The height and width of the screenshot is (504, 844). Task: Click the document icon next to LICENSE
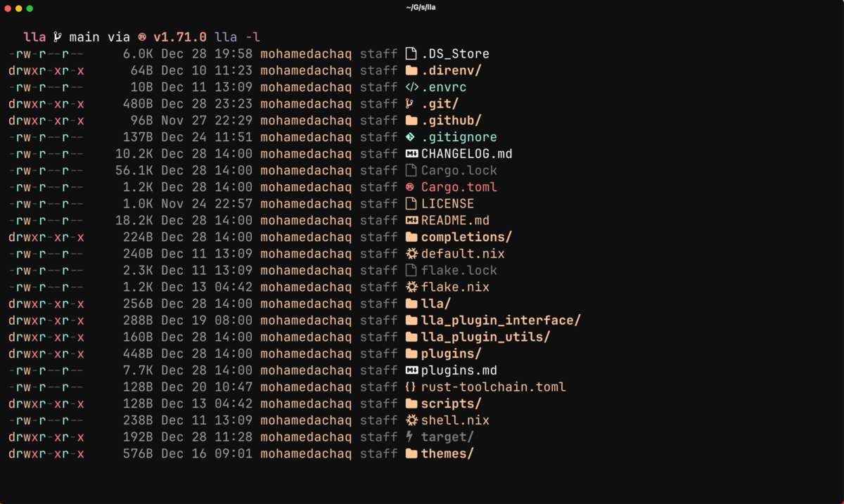pyautogui.click(x=410, y=203)
